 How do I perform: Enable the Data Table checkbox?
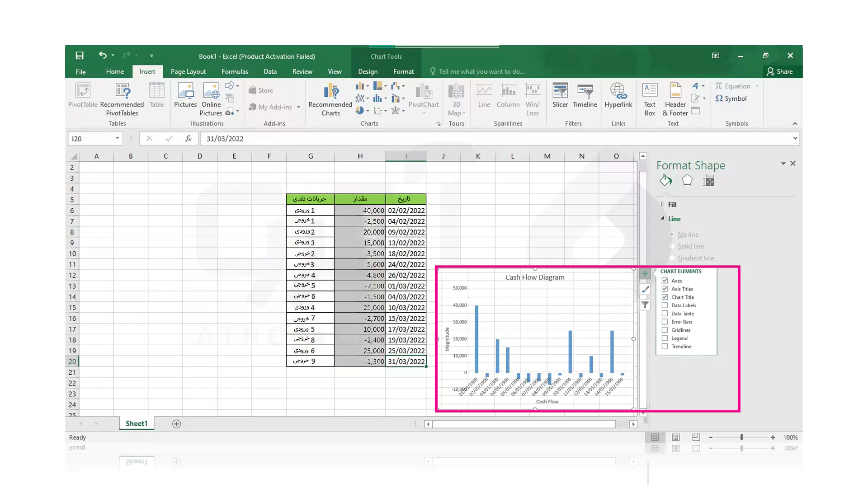[665, 314]
